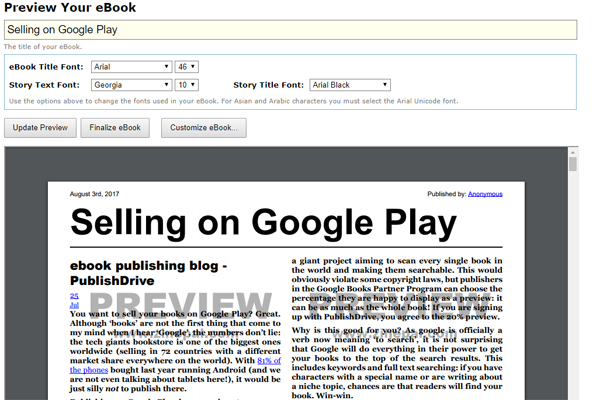Viewport: 600px width, 400px height.
Task: Click the 'Selling on Google Play' preview heading
Action: [264, 224]
